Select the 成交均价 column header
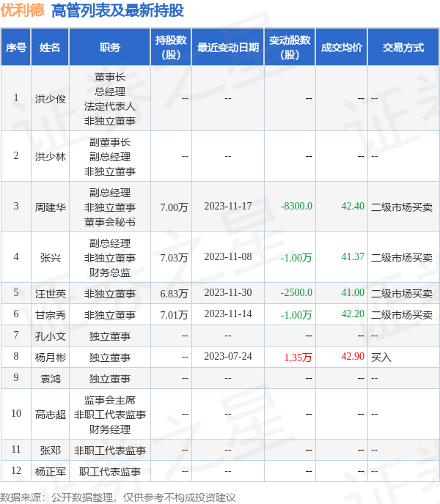Image resolution: width=440 pixels, height=504 pixels. pos(342,47)
